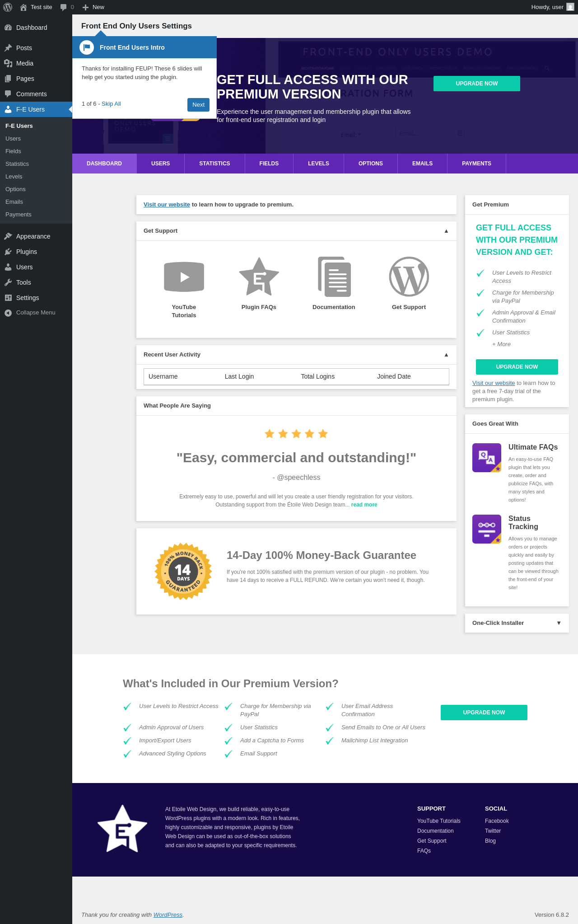Image resolution: width=578 pixels, height=924 pixels.
Task: Collapse the Get Support panel arrow
Action: coord(446,231)
